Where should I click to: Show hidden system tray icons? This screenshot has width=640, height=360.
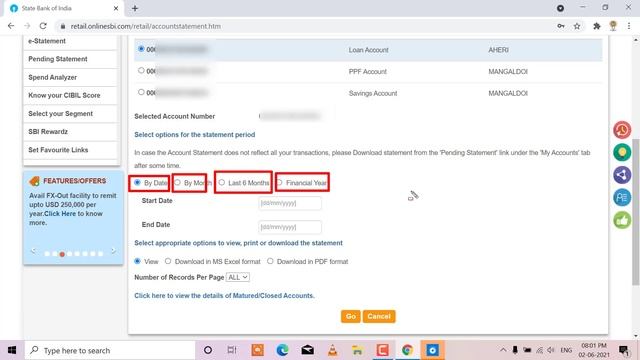coord(503,350)
